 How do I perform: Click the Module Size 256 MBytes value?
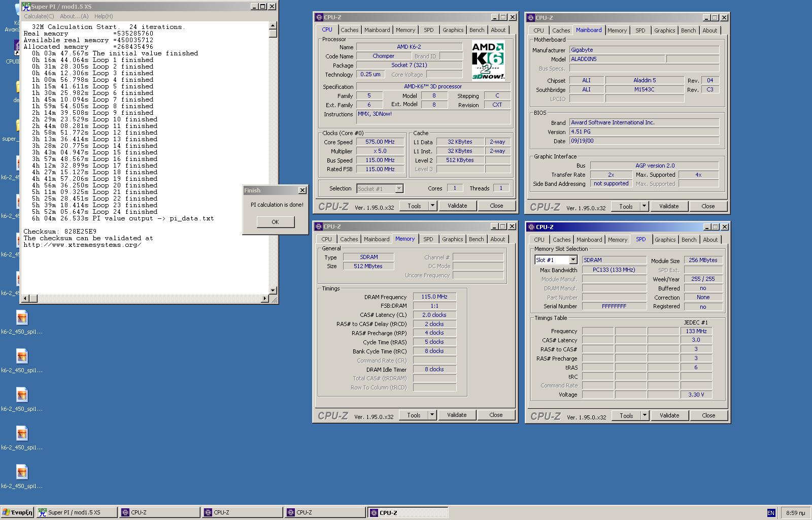[703, 260]
